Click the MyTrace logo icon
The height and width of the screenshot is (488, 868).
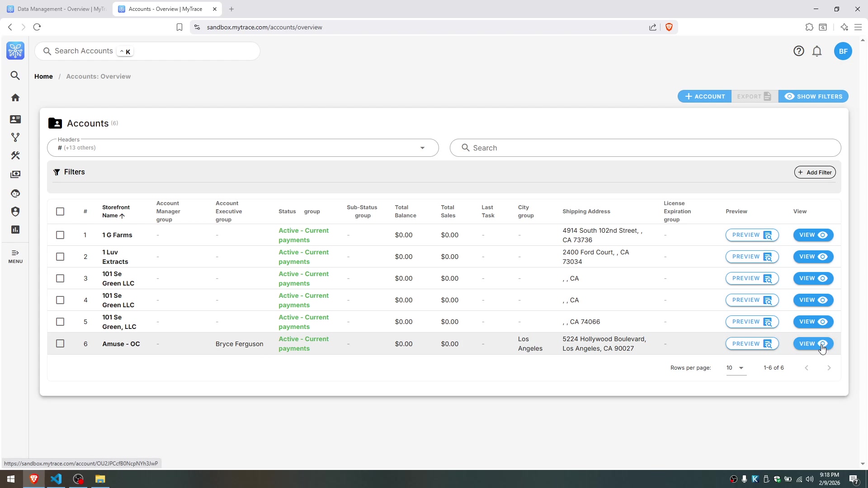click(15, 51)
